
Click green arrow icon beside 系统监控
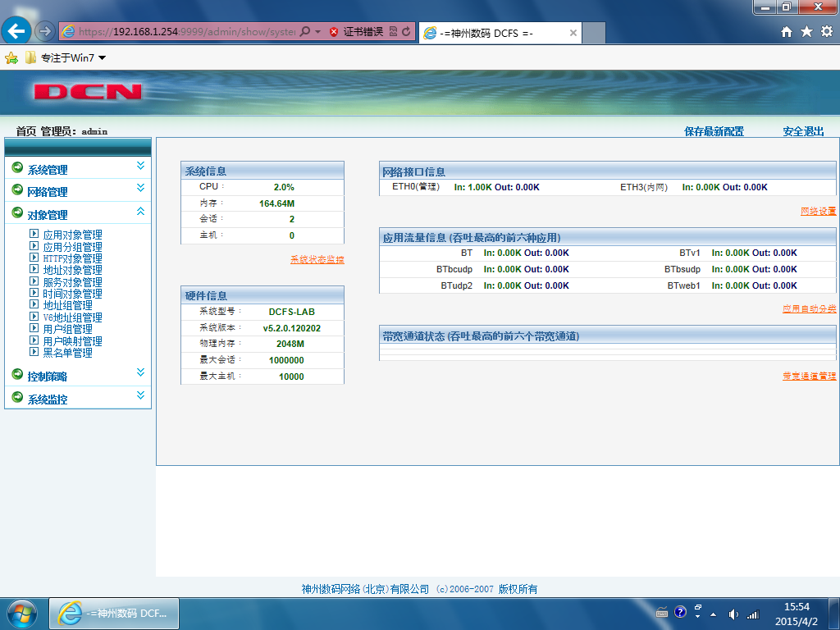[17, 397]
